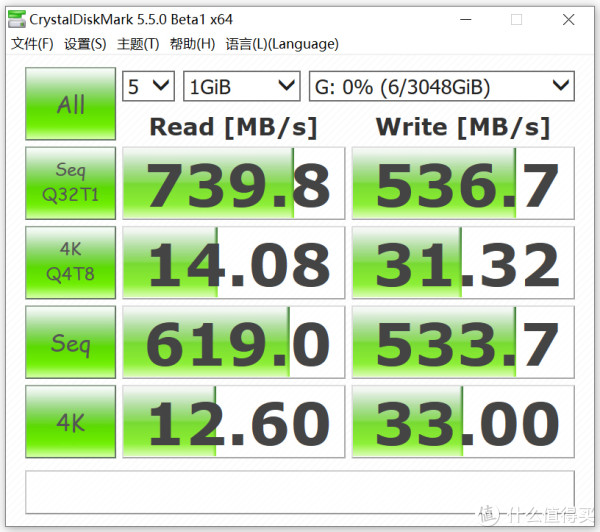Open the 主题(T) menu

point(138,44)
